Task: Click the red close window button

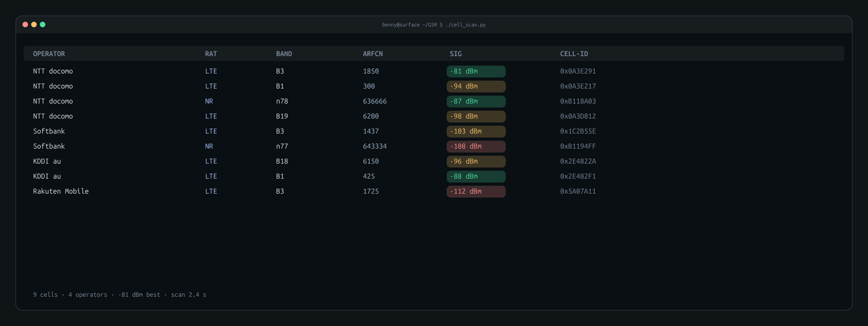Action: click(x=25, y=24)
